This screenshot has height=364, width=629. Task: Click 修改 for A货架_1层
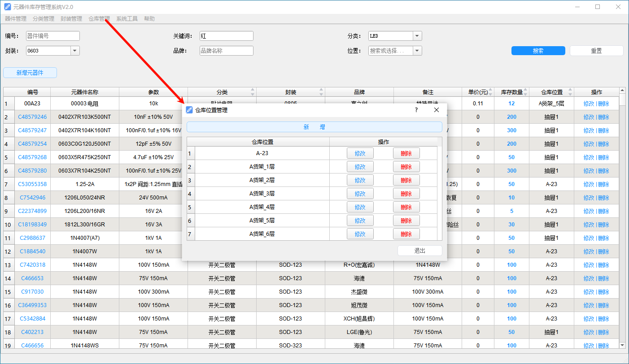click(x=360, y=167)
